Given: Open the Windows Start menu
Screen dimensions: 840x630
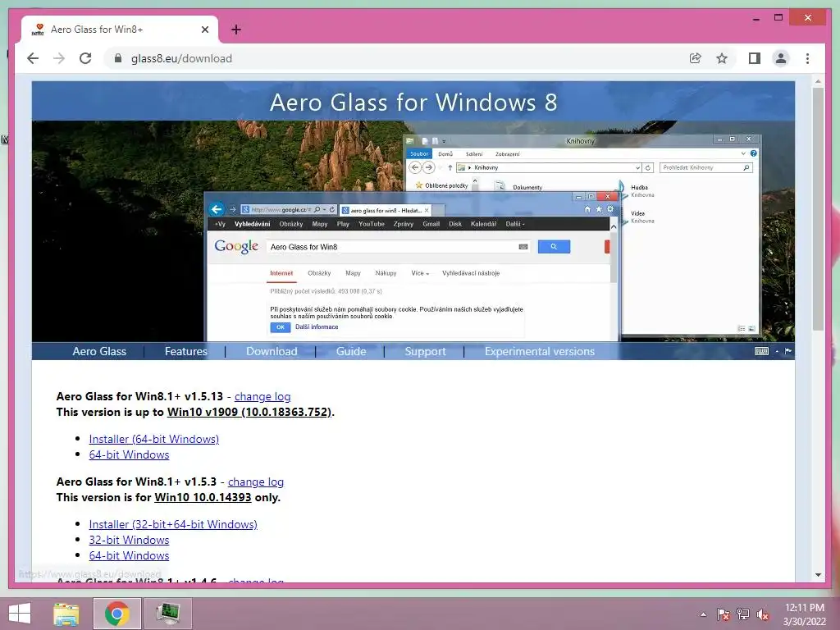Looking at the screenshot, I should [x=20, y=614].
